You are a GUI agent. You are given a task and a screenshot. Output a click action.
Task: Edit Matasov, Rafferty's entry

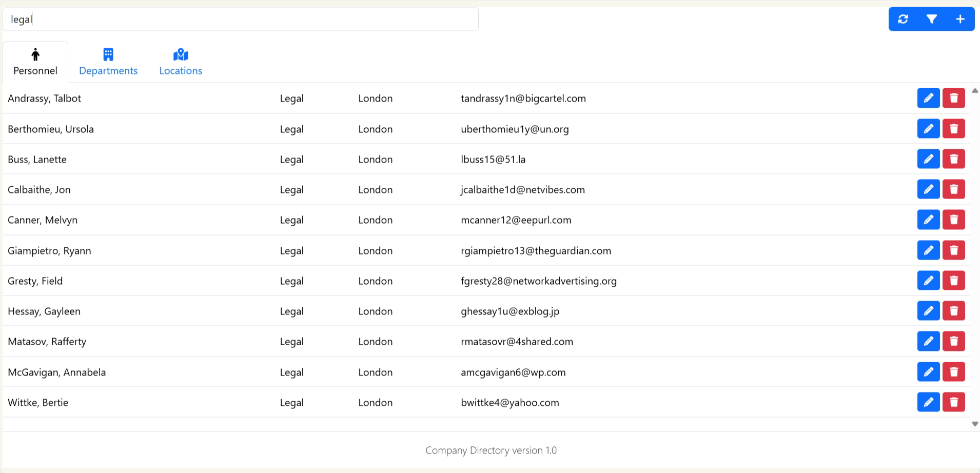(x=928, y=341)
